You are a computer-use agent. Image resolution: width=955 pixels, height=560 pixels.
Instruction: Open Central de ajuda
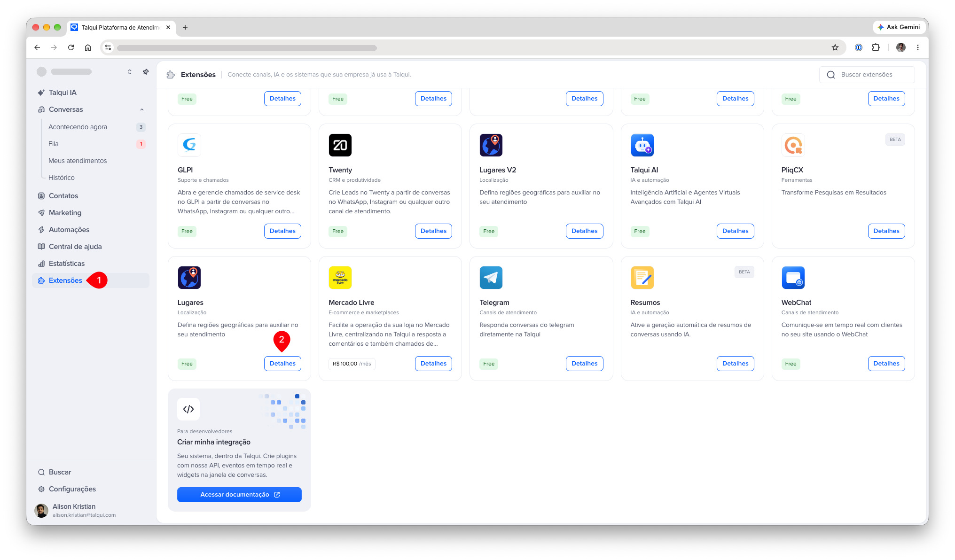point(91,247)
